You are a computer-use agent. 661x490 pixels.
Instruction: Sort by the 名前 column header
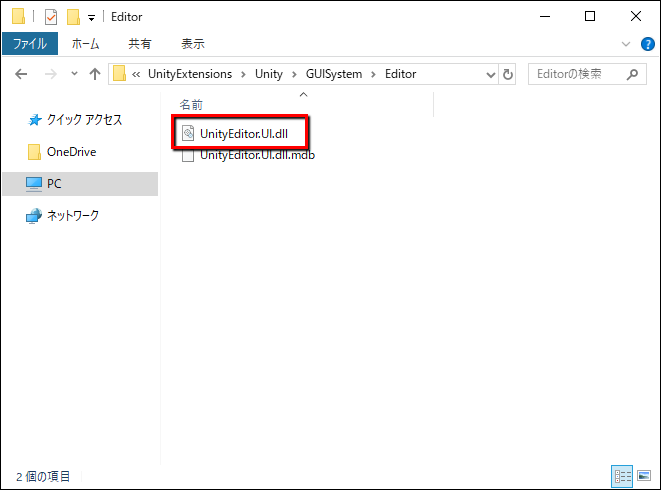(x=191, y=105)
